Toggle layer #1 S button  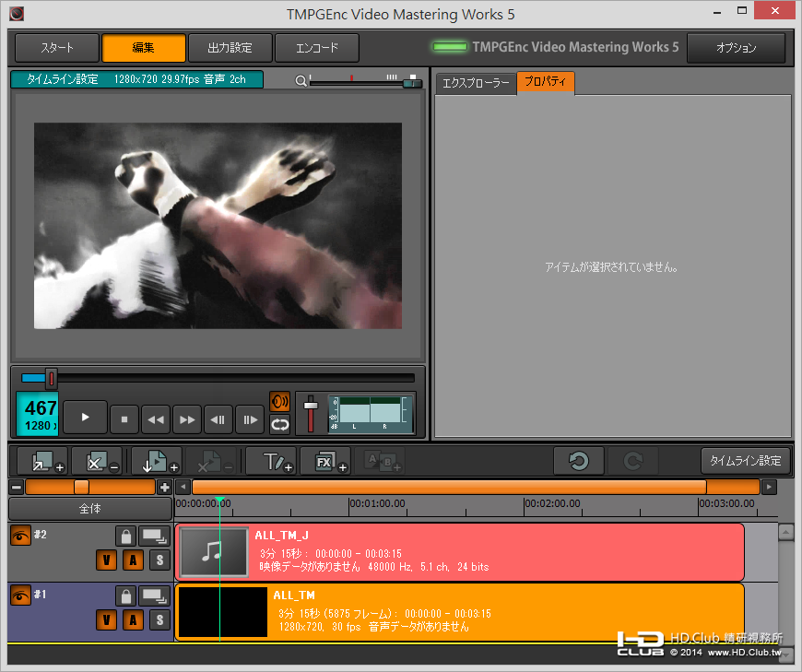pyautogui.click(x=159, y=620)
